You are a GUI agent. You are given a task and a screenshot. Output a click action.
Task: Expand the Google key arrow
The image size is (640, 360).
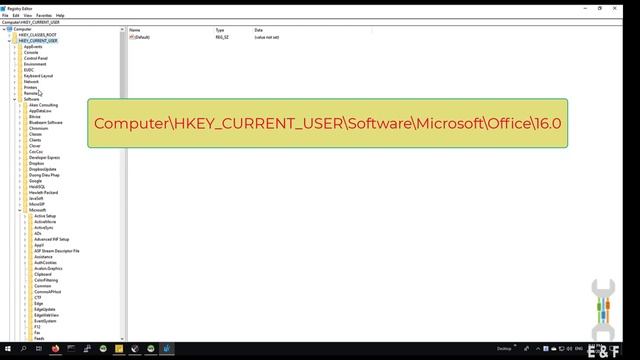[20, 181]
